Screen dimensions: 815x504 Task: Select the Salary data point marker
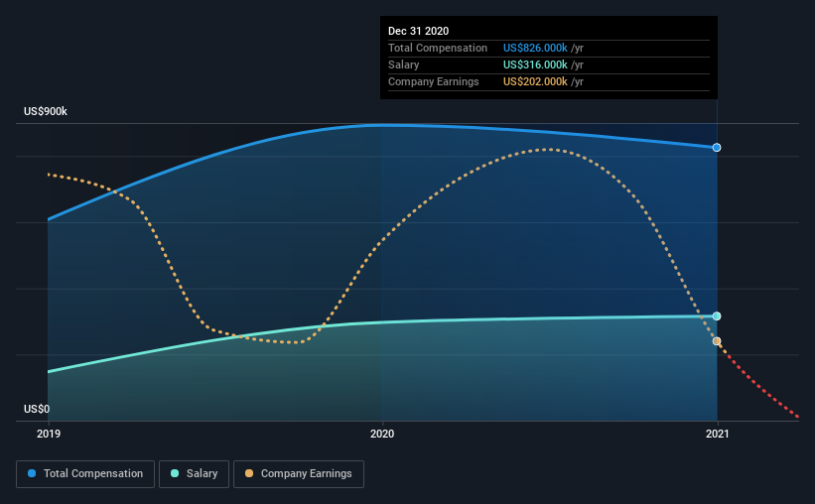pyautogui.click(x=717, y=315)
